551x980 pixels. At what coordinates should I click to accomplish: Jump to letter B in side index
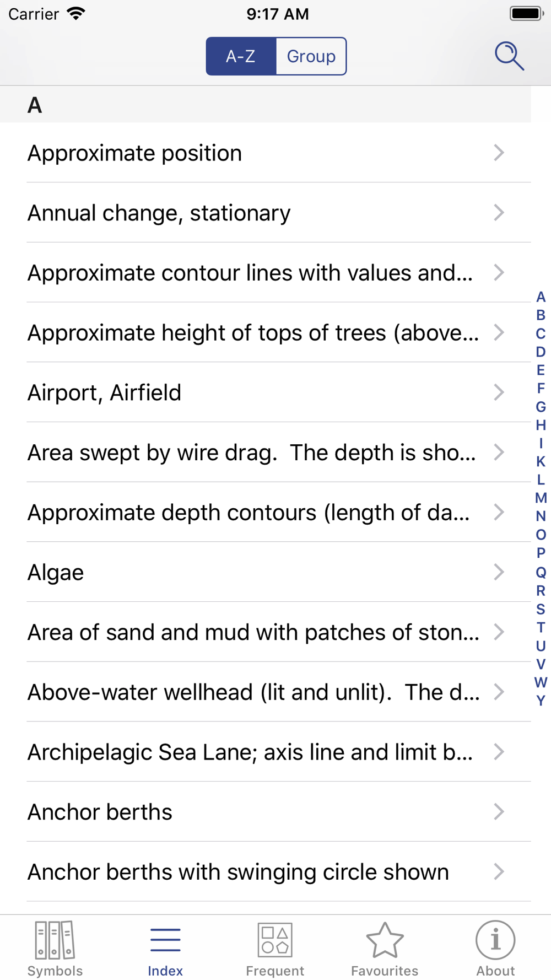(x=541, y=315)
